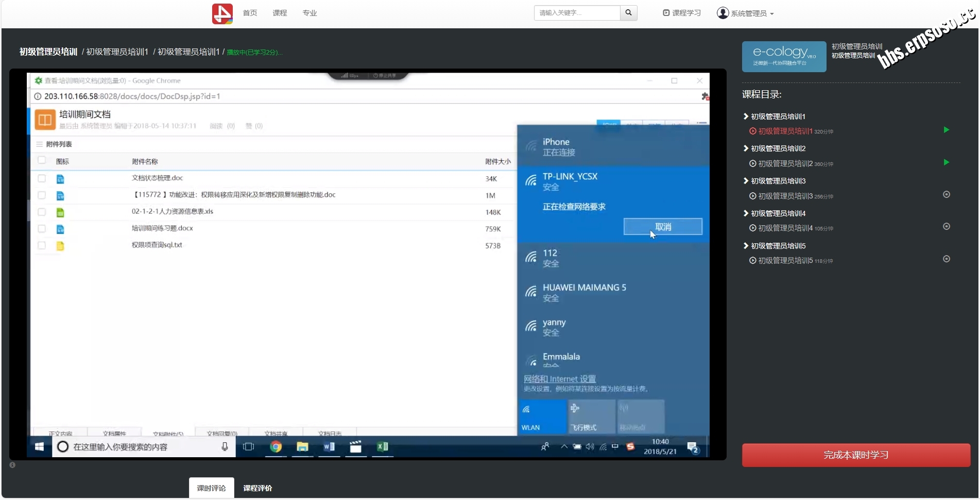The width and height of the screenshot is (980, 500).
Task: Click the keyword search input field
Action: [x=577, y=13]
